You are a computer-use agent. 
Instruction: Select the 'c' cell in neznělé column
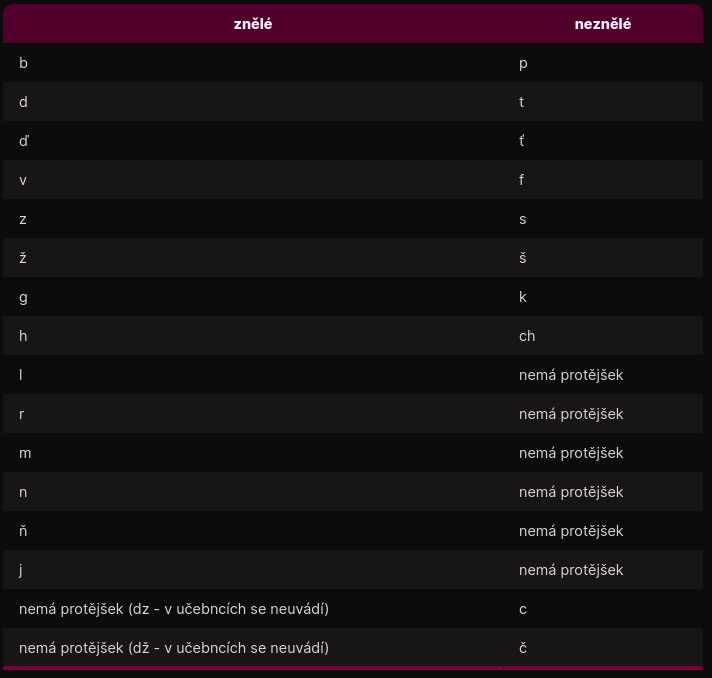(x=603, y=609)
